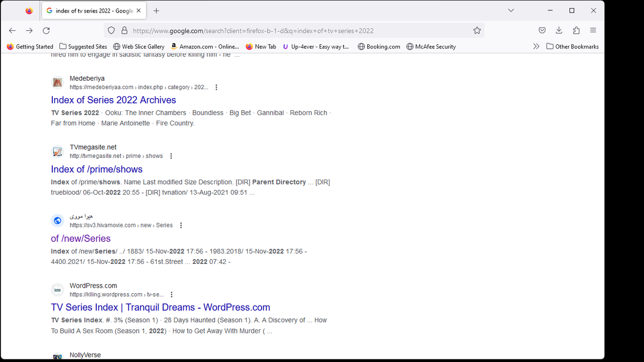Open Index of Series 2022 Archives
Screen dimensions: 644x362
click(x=113, y=100)
